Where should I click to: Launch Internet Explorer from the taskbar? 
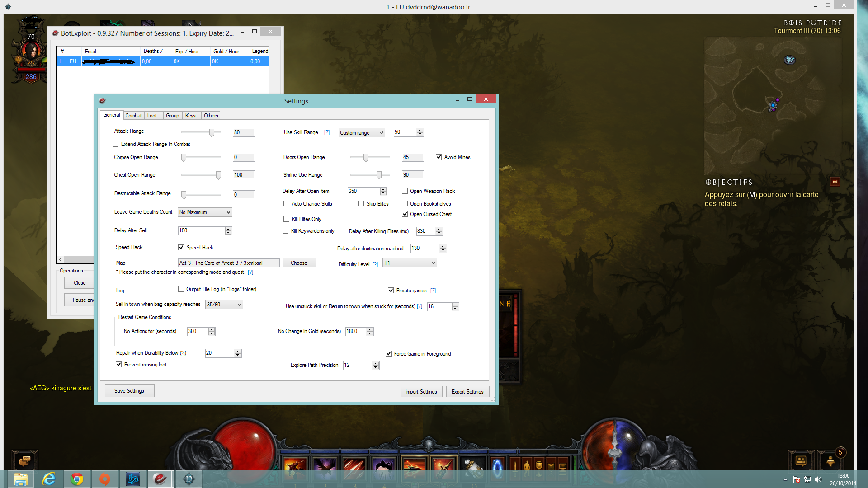click(49, 479)
